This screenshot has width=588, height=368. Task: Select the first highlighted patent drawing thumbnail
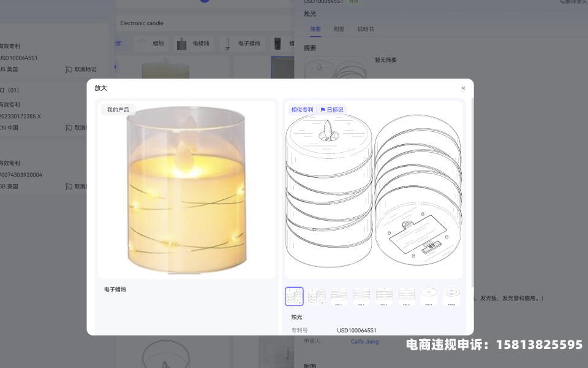pyautogui.click(x=294, y=296)
